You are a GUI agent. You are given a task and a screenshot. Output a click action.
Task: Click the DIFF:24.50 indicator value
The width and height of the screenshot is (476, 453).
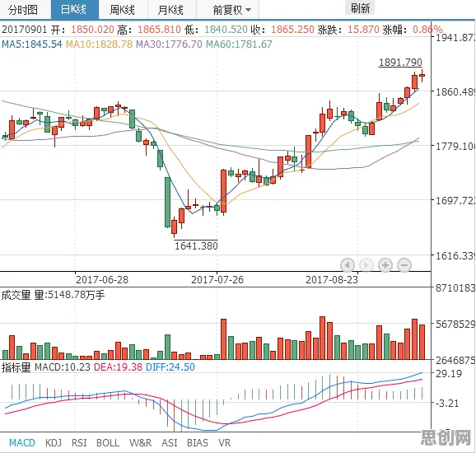[170, 367]
